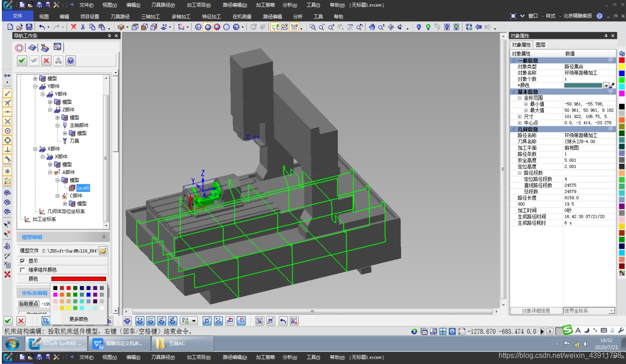This screenshot has width=626, height=364.
Task: Click the viewport horizontal scrollbar
Action: (312, 311)
